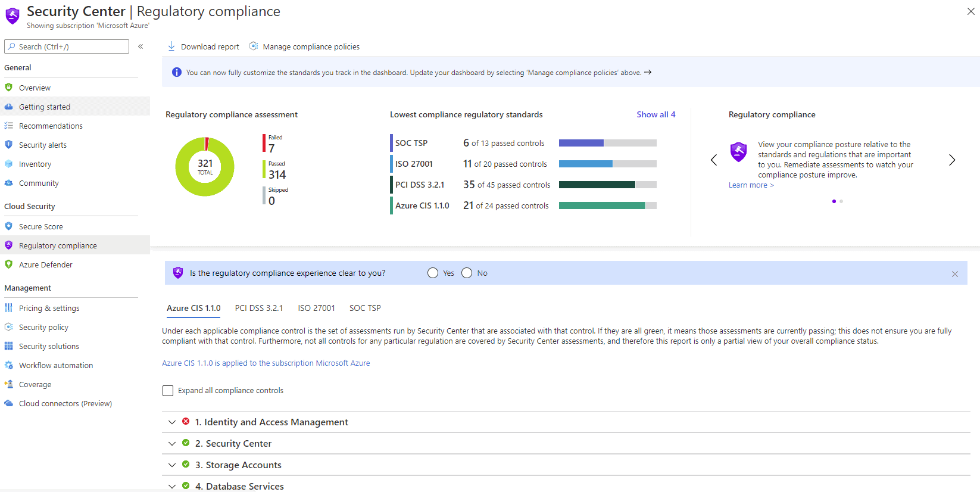Click the Getting started cloud icon

point(8,107)
